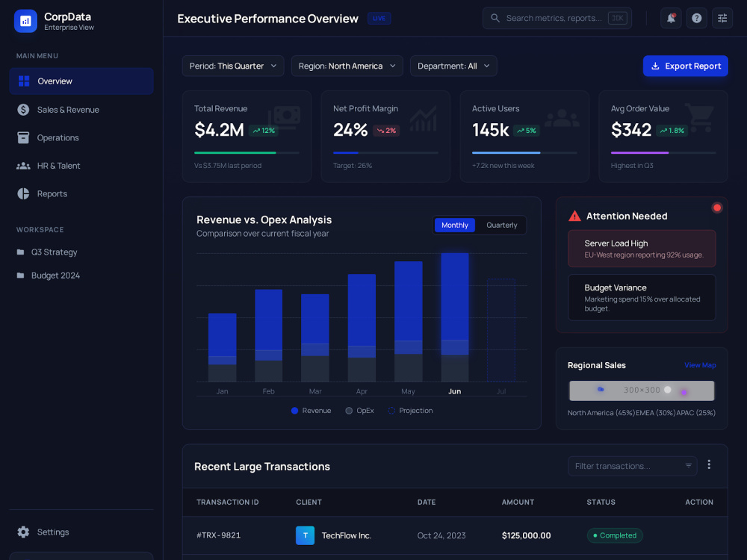
Task: Open Settings in sidebar
Action: (81, 532)
